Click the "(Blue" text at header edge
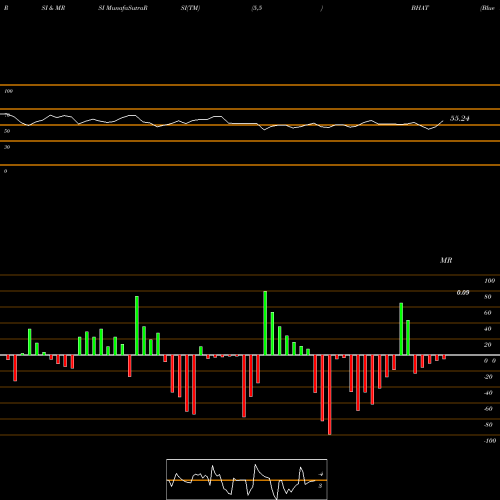Screen dimensions: 500x500 click(487, 8)
